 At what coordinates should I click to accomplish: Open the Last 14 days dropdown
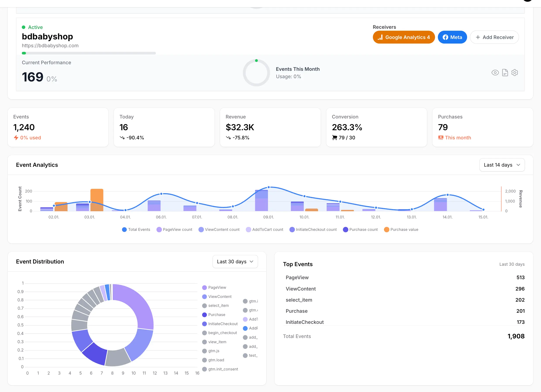click(x=502, y=165)
